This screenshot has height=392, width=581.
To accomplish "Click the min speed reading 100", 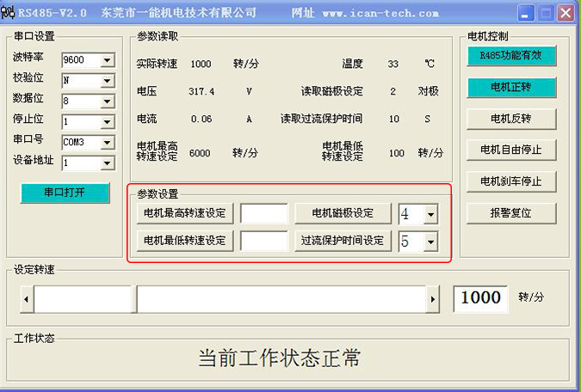I will click(397, 153).
